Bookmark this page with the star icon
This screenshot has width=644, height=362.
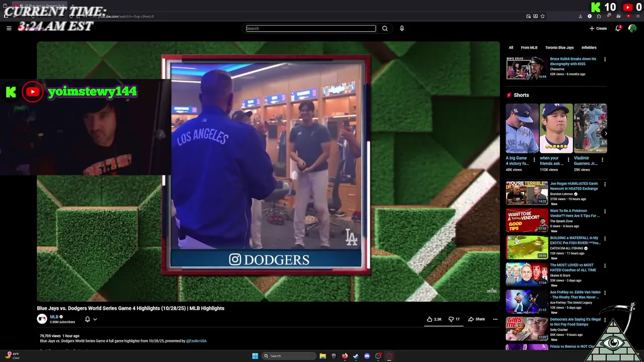coord(542,16)
